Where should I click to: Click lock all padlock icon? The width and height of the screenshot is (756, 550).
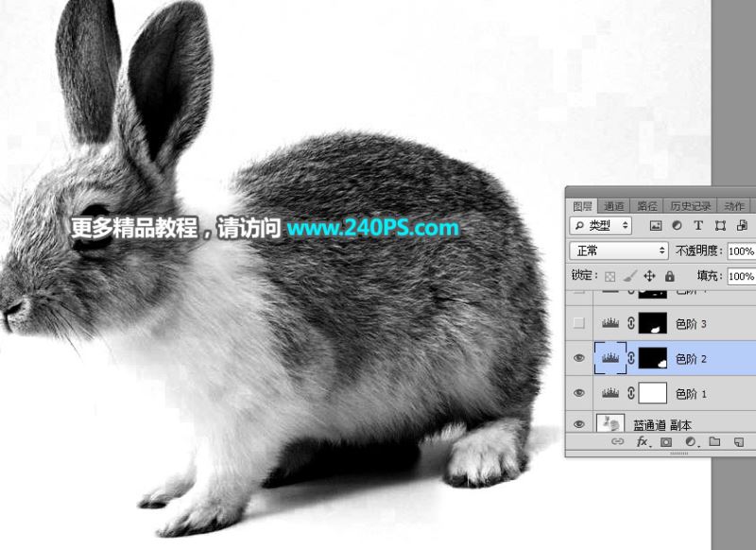point(670,276)
